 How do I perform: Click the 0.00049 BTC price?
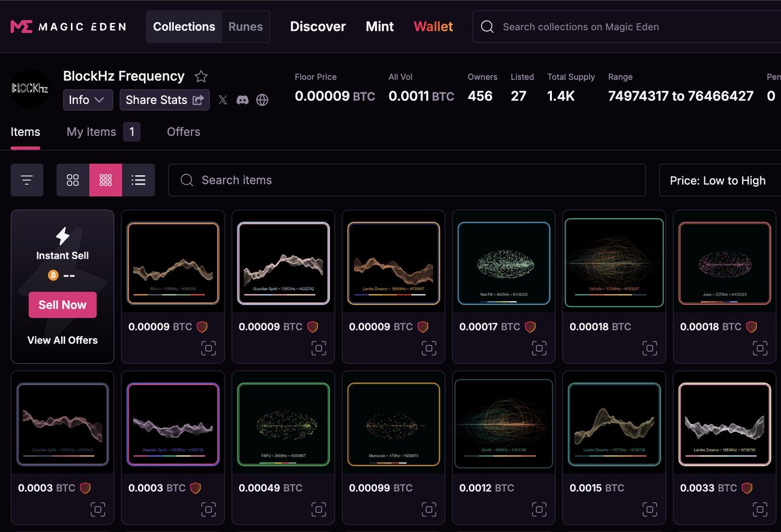coord(270,488)
